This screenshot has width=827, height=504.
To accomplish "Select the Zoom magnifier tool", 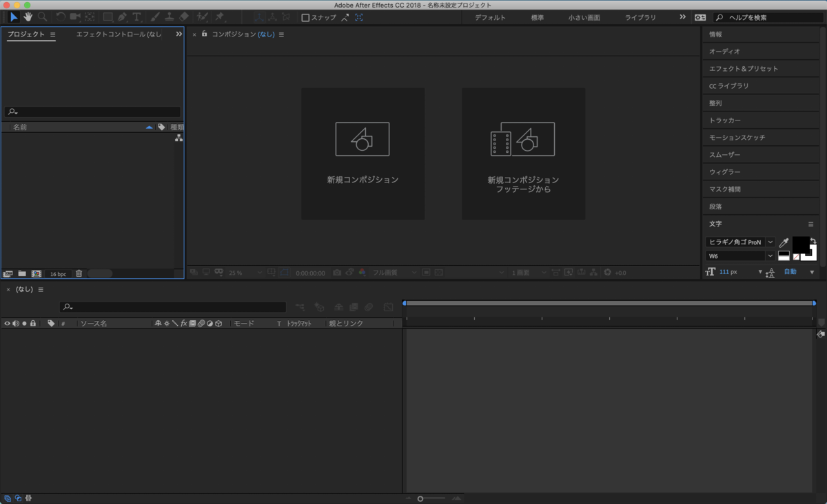I will pos(43,17).
